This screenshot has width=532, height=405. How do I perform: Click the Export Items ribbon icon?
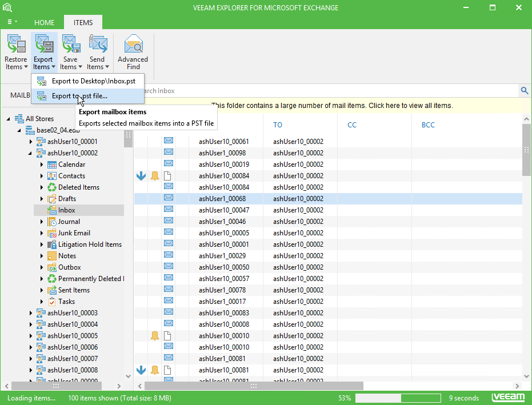44,44
